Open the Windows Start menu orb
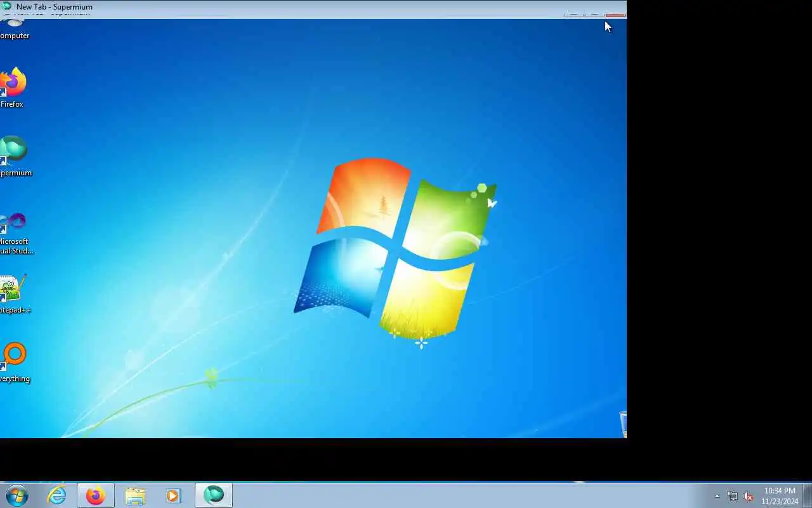Image resolution: width=812 pixels, height=508 pixels. click(x=17, y=495)
